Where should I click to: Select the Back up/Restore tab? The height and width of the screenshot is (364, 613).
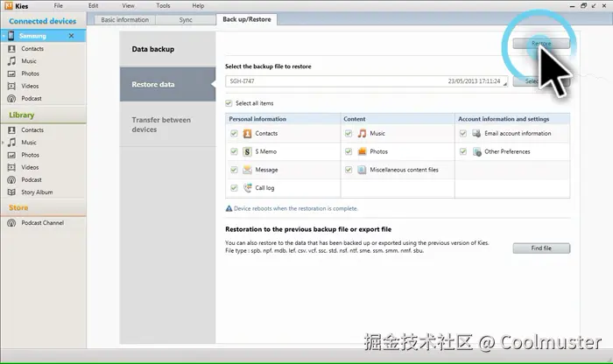tap(247, 19)
